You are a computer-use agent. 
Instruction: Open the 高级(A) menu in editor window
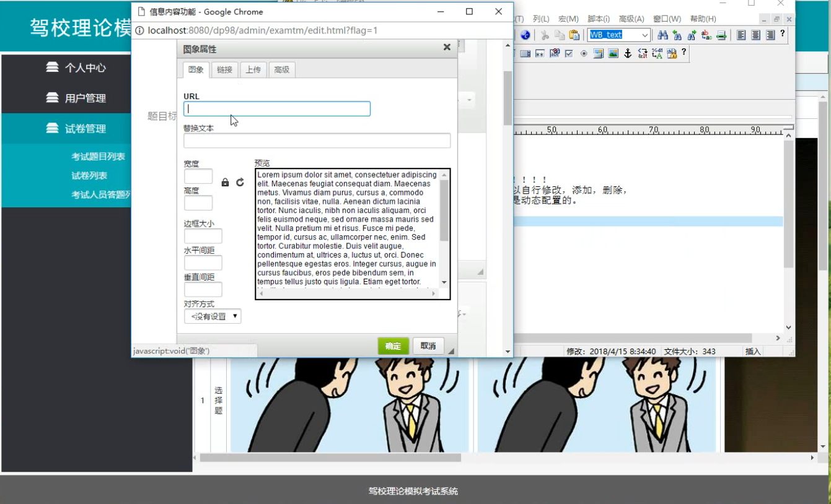pyautogui.click(x=631, y=19)
